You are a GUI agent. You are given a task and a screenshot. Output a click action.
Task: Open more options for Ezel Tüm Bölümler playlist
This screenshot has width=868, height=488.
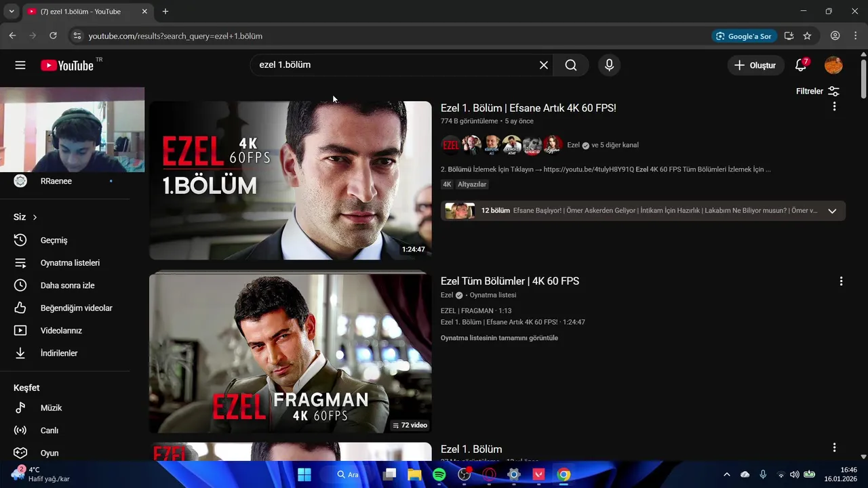[841, 281]
